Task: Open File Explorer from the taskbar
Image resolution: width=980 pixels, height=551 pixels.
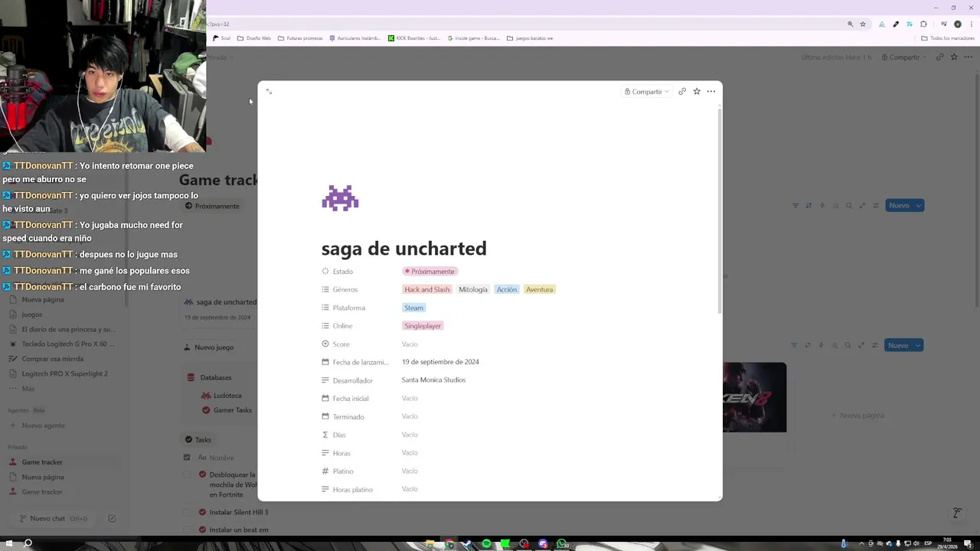Action: (430, 543)
